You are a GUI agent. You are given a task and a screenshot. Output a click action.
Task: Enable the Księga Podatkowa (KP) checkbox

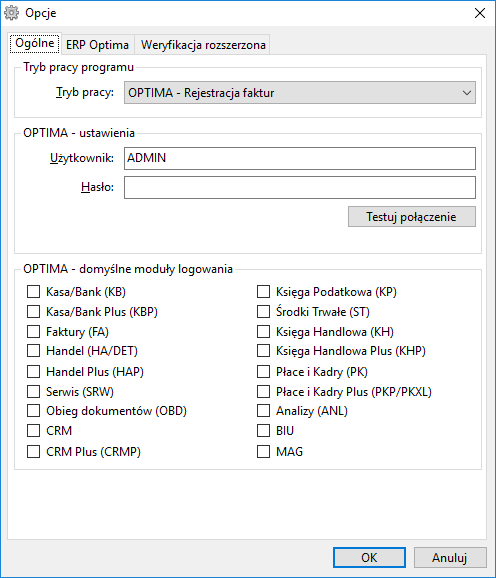pyautogui.click(x=263, y=292)
